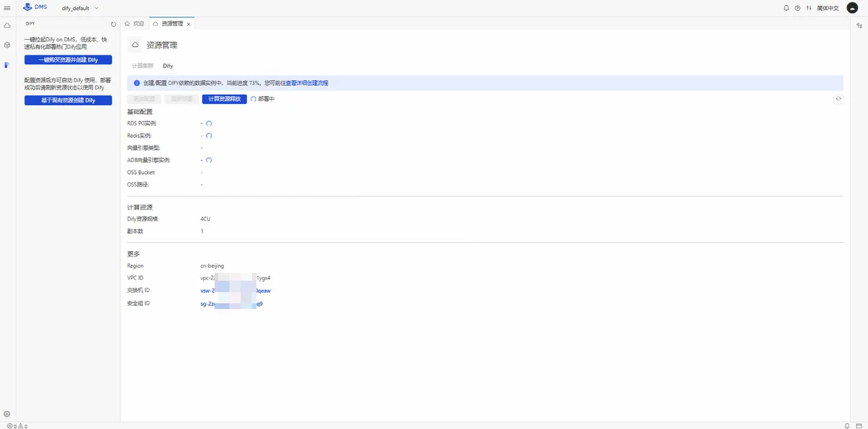Click the 基础配置 section heading
This screenshot has height=429, width=868.
coord(139,112)
